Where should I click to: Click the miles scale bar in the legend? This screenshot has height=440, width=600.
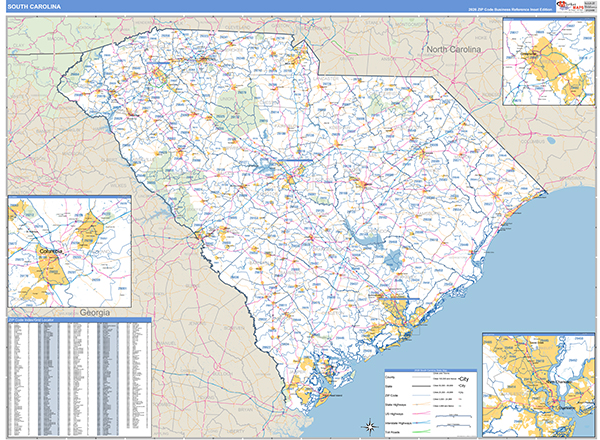click(454, 416)
